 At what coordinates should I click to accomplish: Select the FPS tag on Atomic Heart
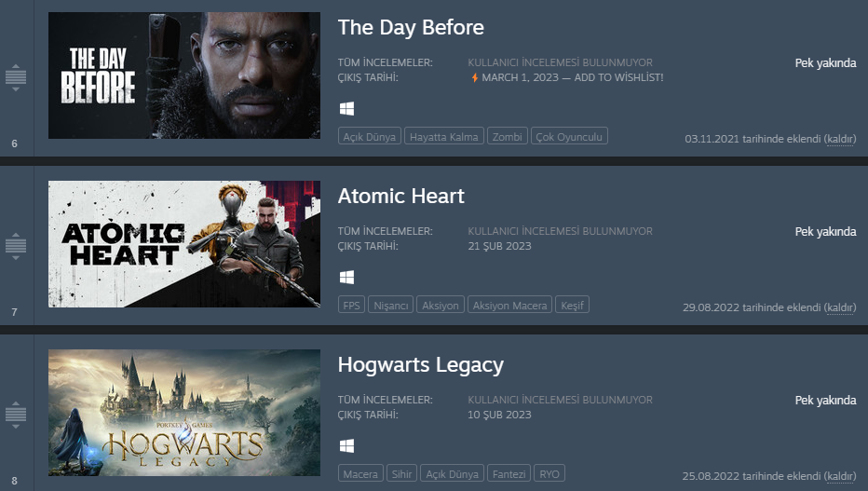(351, 305)
